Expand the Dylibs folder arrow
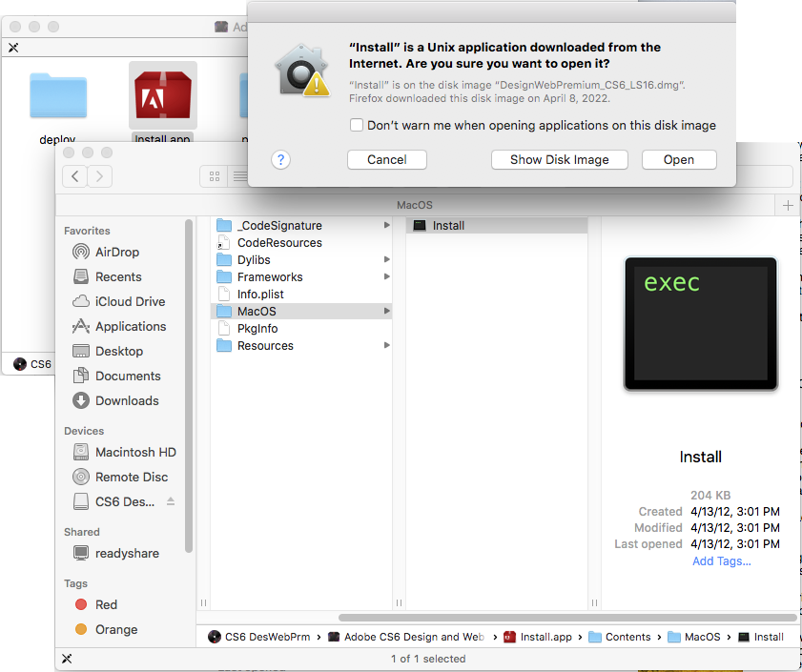Screen dimensions: 802x672 pos(386,260)
